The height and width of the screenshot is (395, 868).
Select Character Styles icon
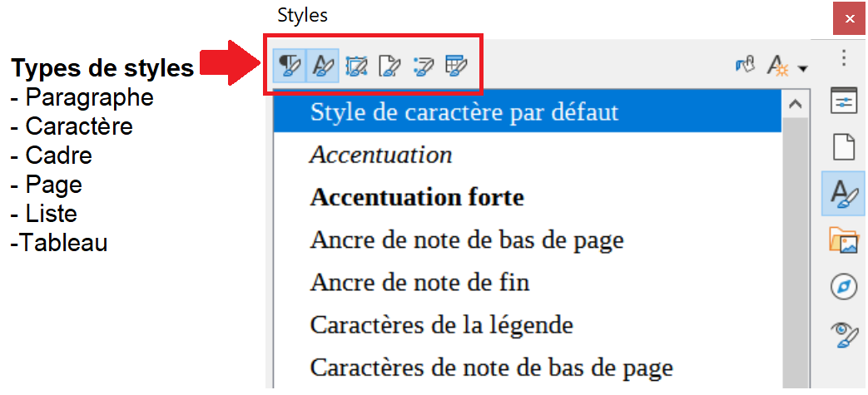323,66
